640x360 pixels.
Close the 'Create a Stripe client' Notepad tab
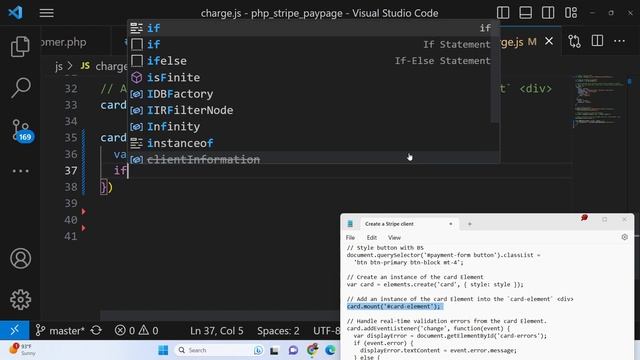451,224
